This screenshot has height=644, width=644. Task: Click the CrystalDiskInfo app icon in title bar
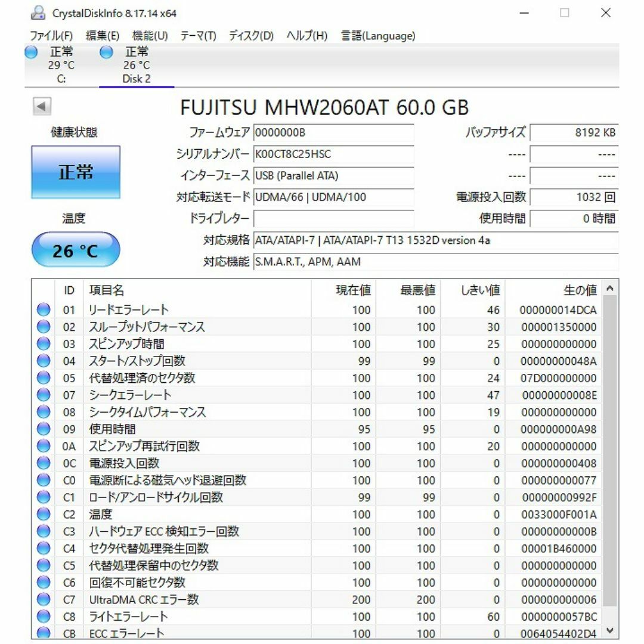38,13
